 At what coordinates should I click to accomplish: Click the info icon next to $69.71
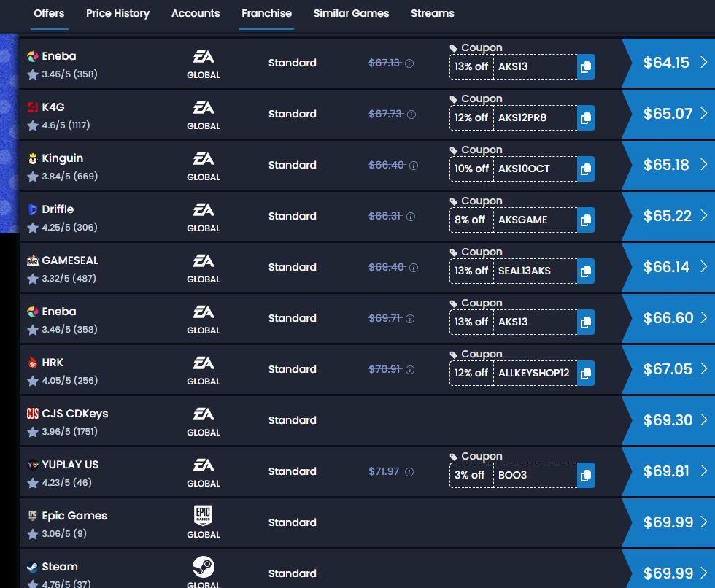(x=410, y=319)
